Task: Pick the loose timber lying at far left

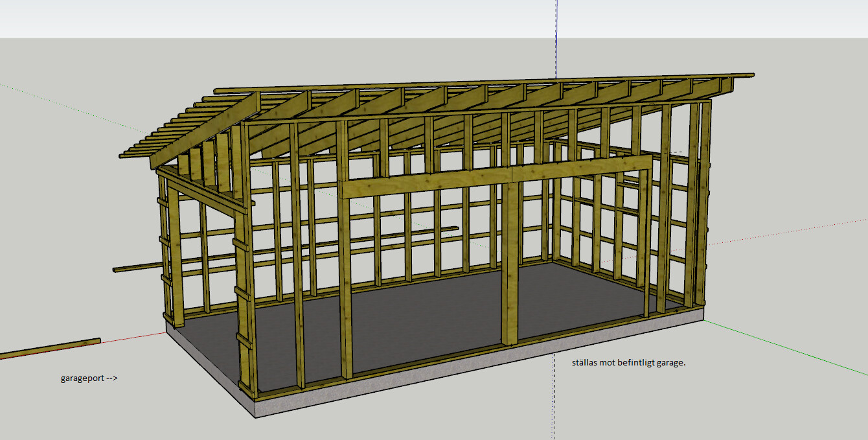Action: 51,348
